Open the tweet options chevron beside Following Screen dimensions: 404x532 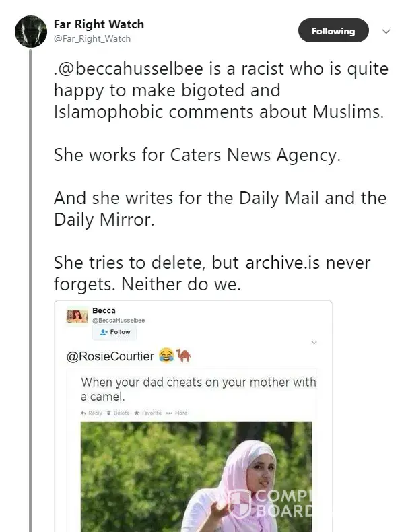[386, 31]
